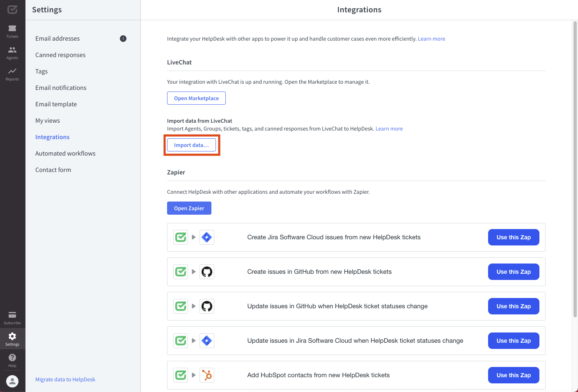Click Jira icon in Update Jira issues zap
The image size is (578, 392).
207,341
